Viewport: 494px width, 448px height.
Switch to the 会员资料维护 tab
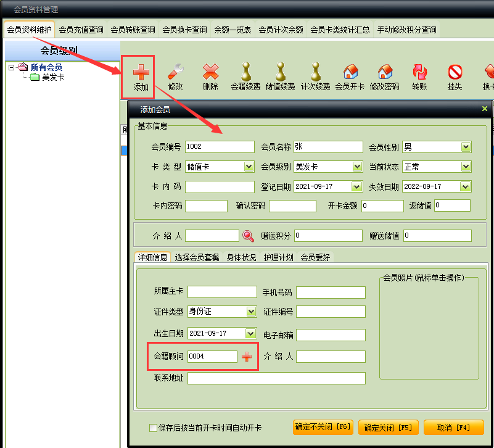click(x=30, y=30)
